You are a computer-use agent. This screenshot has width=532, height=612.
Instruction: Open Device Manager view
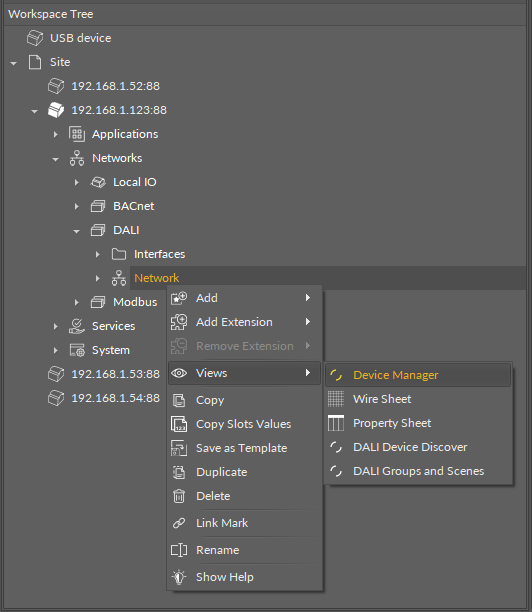click(x=418, y=375)
